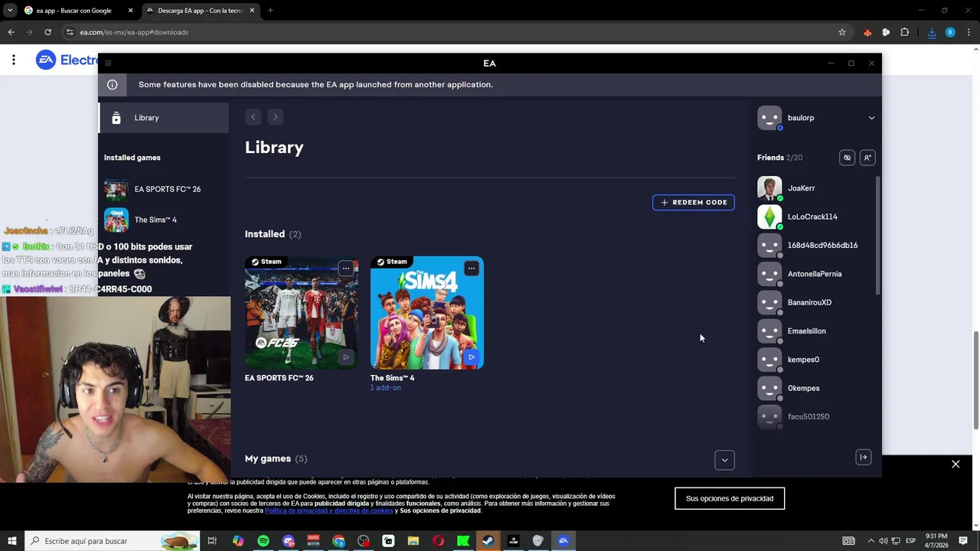Select Library in the EA sidebar
Screen dimensions: 980x551
click(164, 118)
